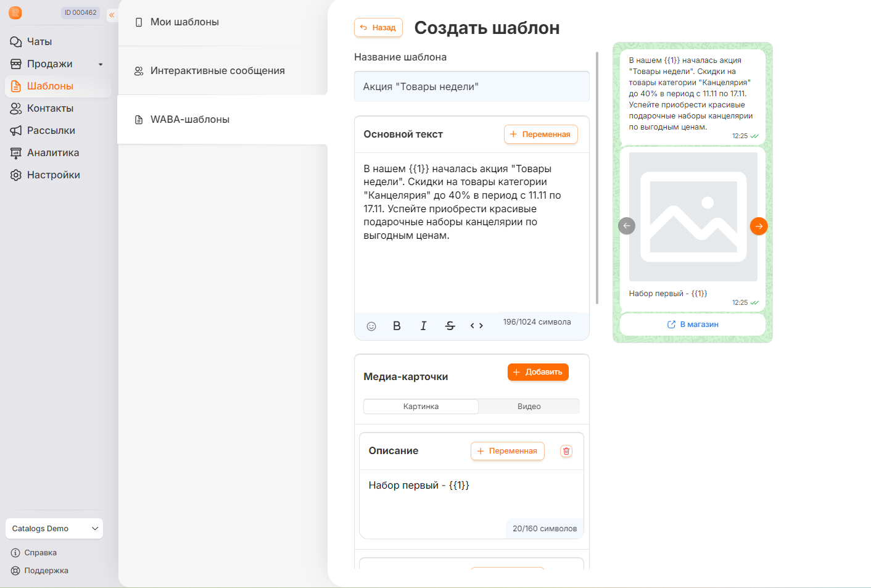Open the Catalogs Demo account dropdown
Image resolution: width=871 pixels, height=588 pixels.
pyautogui.click(x=54, y=529)
